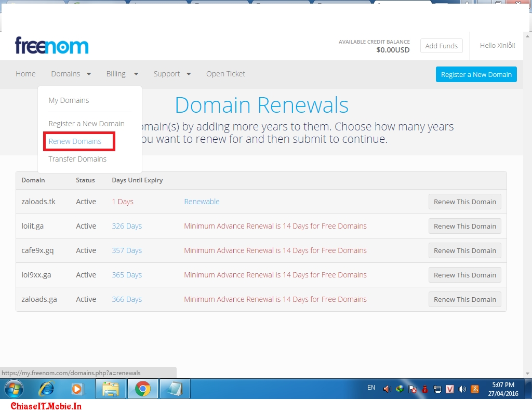Viewport: 532px width, 412px height.
Task: Renew the cafe9x.gq domain
Action: click(x=465, y=250)
